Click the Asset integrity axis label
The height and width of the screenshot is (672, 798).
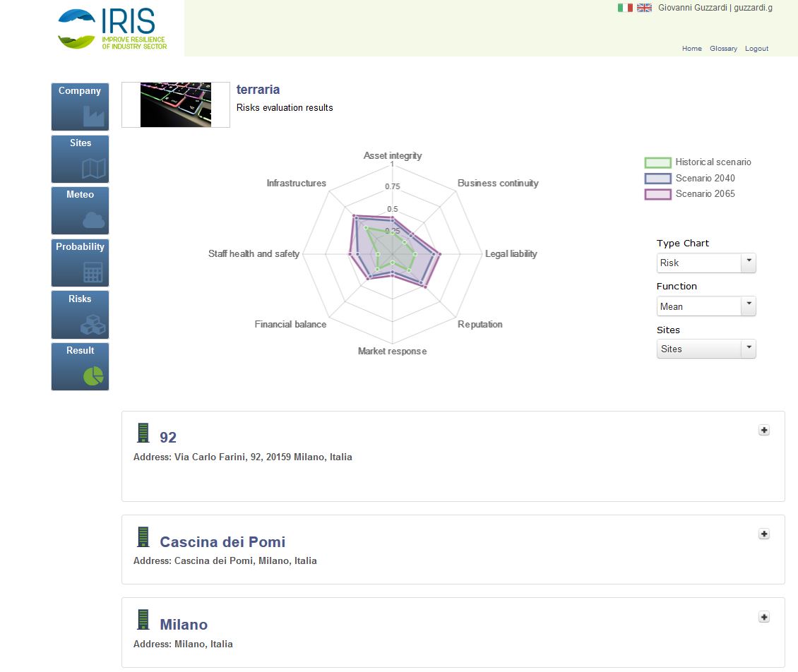(393, 156)
